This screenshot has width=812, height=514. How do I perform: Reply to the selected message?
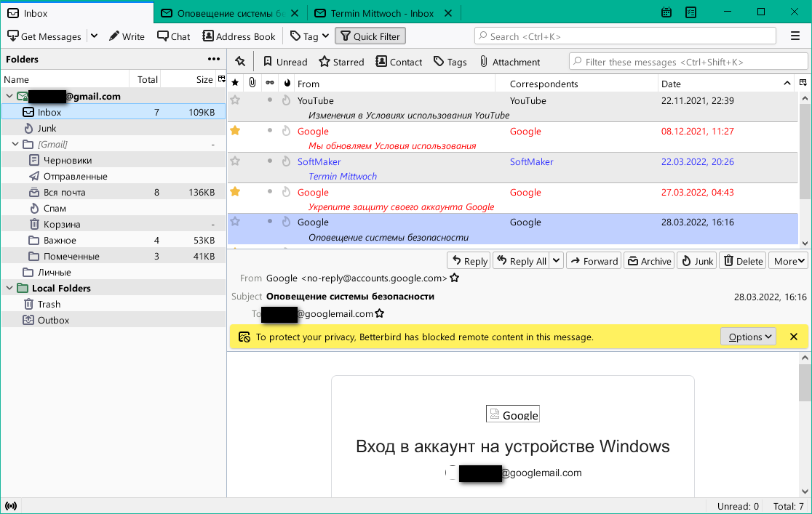pos(469,261)
